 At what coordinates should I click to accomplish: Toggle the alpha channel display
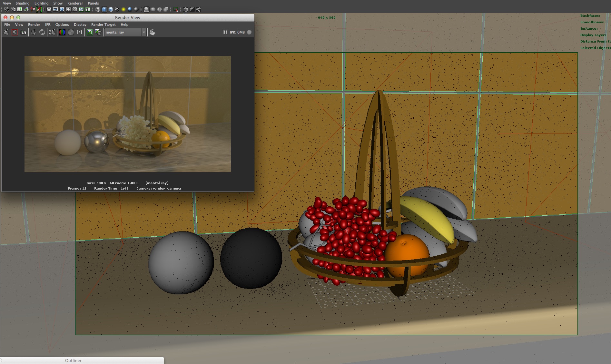(x=71, y=32)
